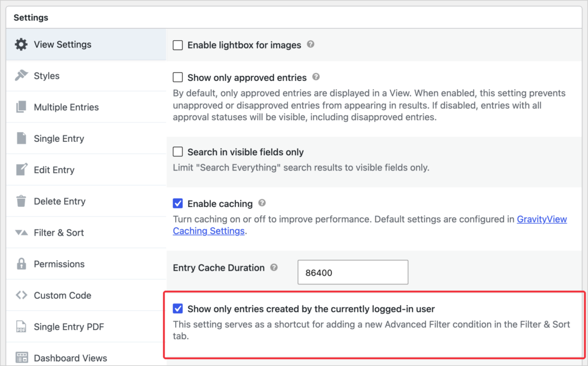
Task: Click the Settings panel heading
Action: [31, 18]
